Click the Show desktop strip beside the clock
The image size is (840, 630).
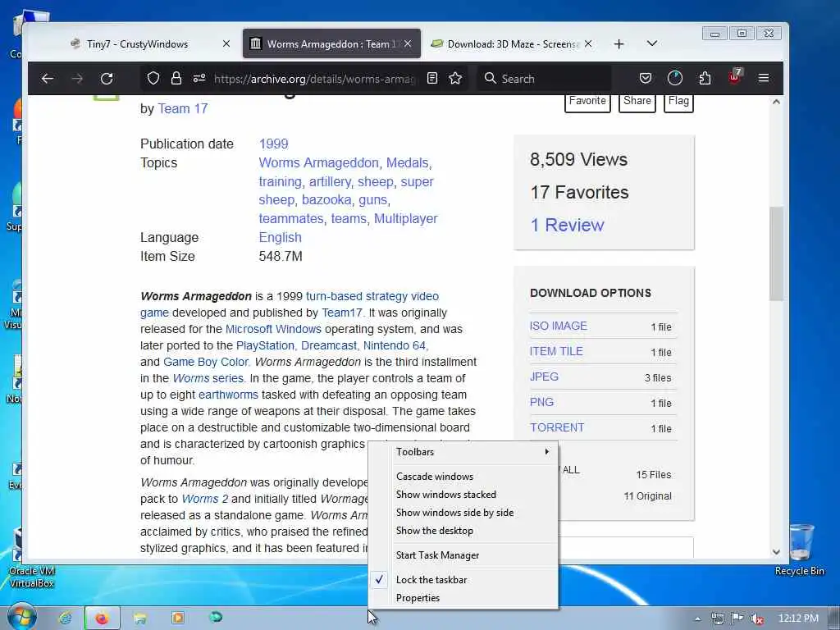pyautogui.click(x=834, y=619)
